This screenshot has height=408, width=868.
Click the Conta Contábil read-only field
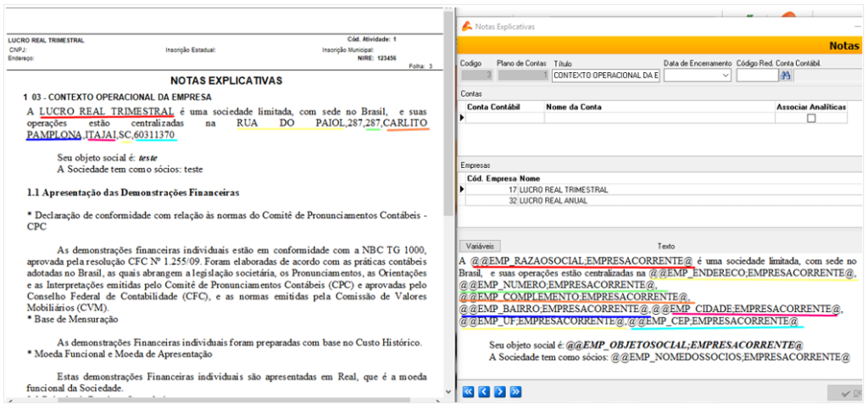click(829, 75)
